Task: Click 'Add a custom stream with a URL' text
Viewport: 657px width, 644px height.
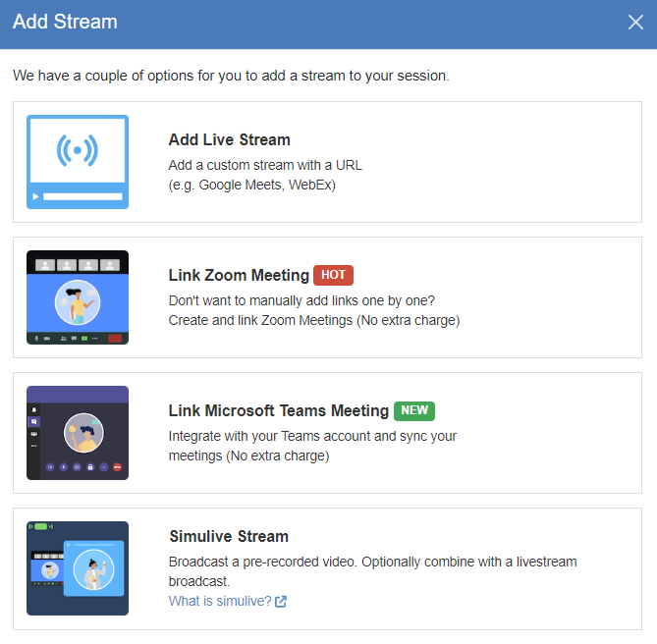Action: (265, 165)
